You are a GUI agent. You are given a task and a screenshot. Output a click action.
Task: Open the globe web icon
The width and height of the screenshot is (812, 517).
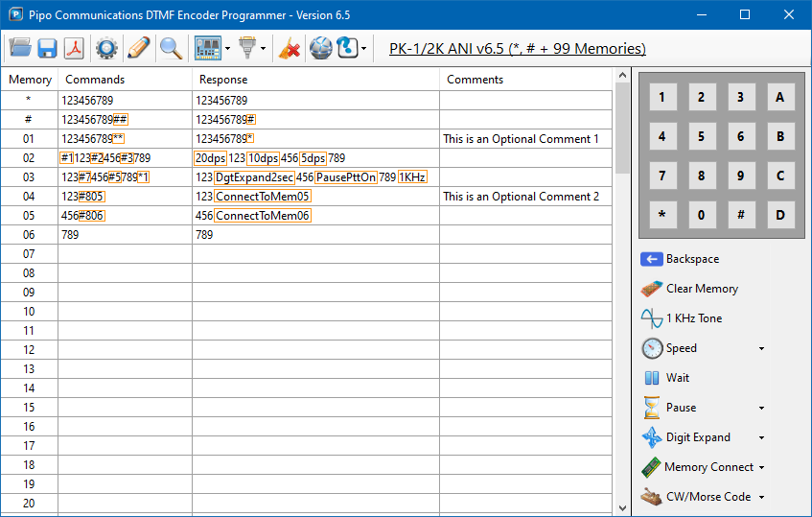click(x=320, y=48)
